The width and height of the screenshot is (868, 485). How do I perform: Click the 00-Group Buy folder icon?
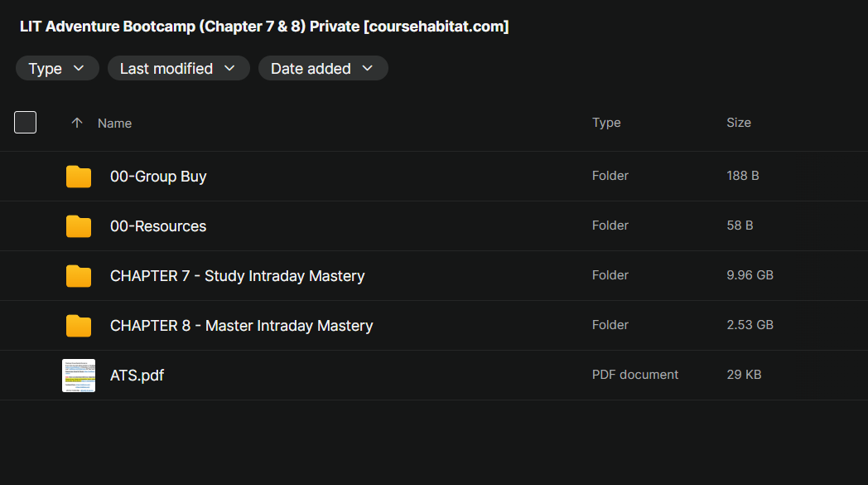(79, 177)
